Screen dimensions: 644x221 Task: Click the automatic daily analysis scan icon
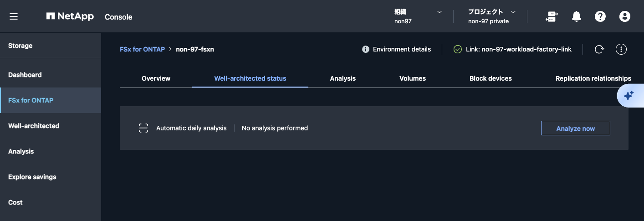pos(143,128)
